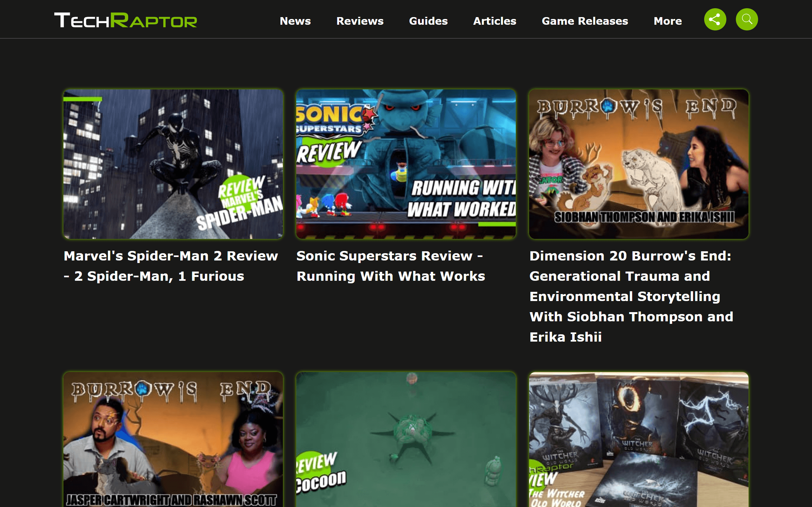
Task: Expand the More navigation menu
Action: coord(667,21)
